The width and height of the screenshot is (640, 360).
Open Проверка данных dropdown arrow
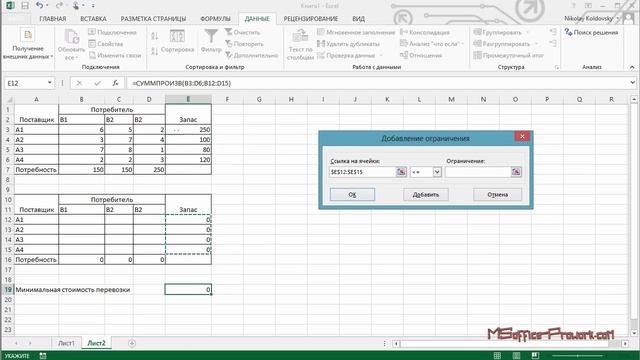(381, 55)
